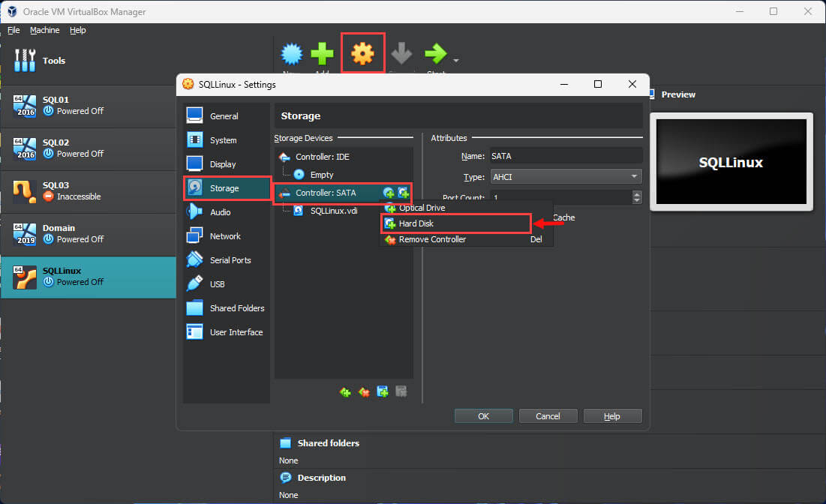The width and height of the screenshot is (826, 504).
Task: Select the Tools entry in the manager sidebar
Action: coord(88,61)
